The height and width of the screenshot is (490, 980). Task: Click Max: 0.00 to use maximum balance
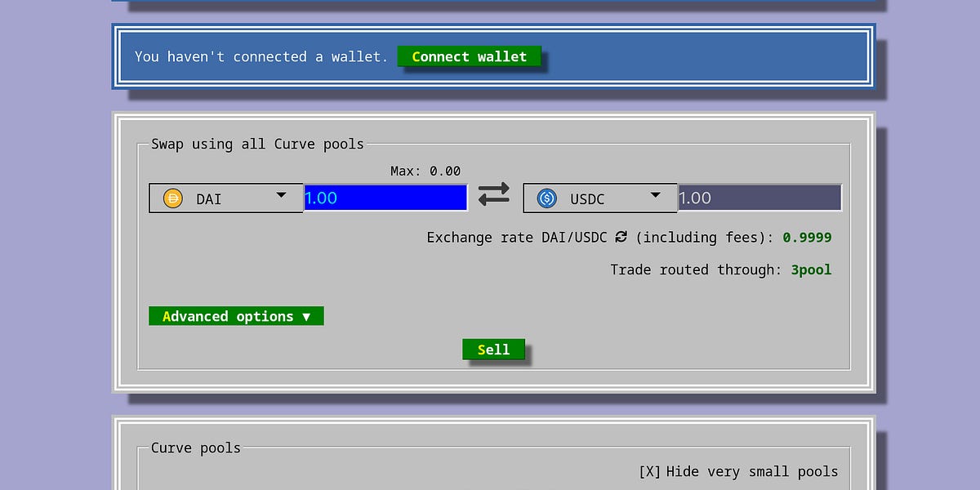click(x=425, y=171)
